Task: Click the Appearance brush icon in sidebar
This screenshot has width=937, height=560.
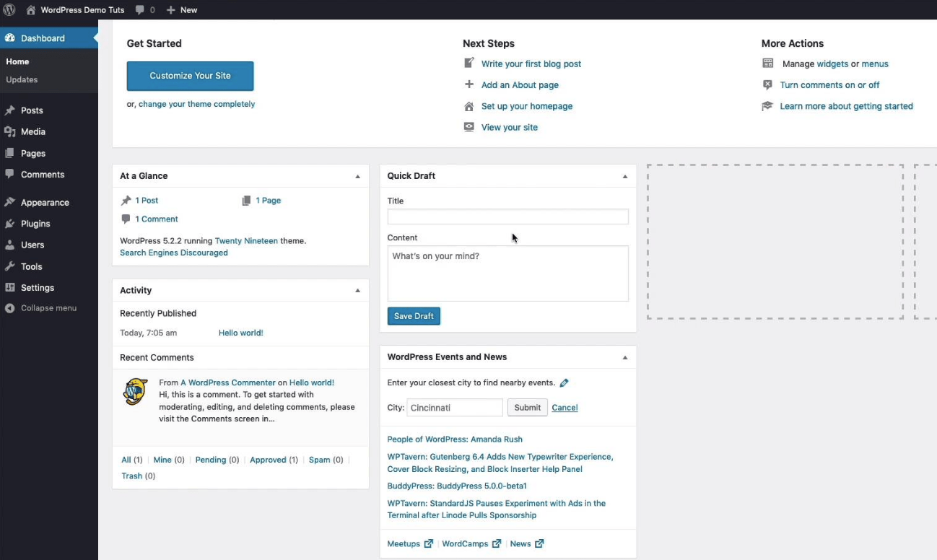Action: pyautogui.click(x=10, y=203)
